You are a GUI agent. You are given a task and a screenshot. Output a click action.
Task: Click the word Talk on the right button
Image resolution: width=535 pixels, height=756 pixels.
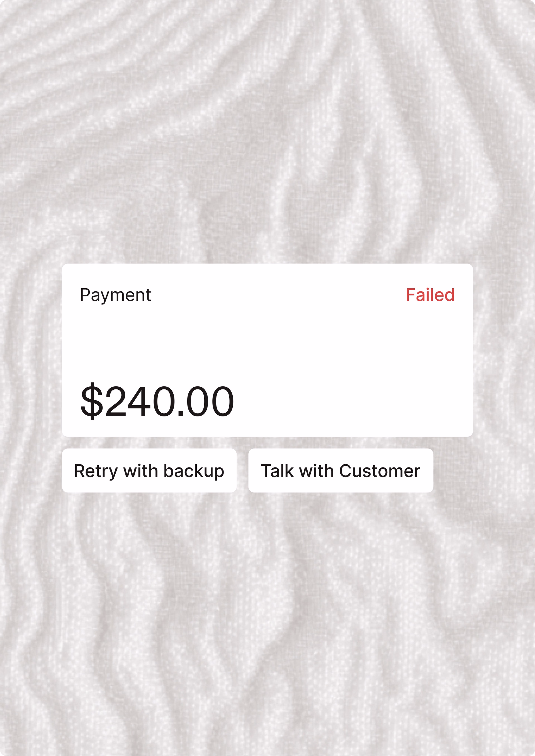277,470
